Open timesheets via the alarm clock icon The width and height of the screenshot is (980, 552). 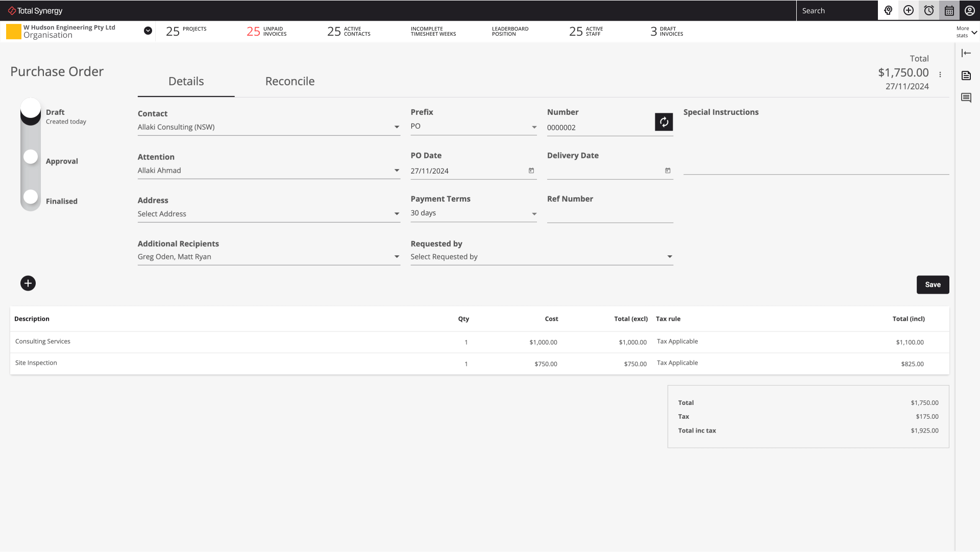tap(928, 10)
